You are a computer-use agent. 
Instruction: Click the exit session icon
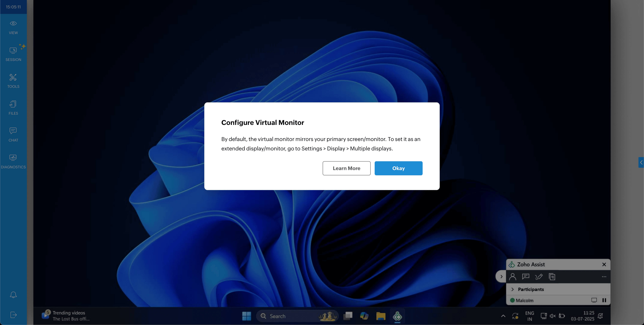13,315
